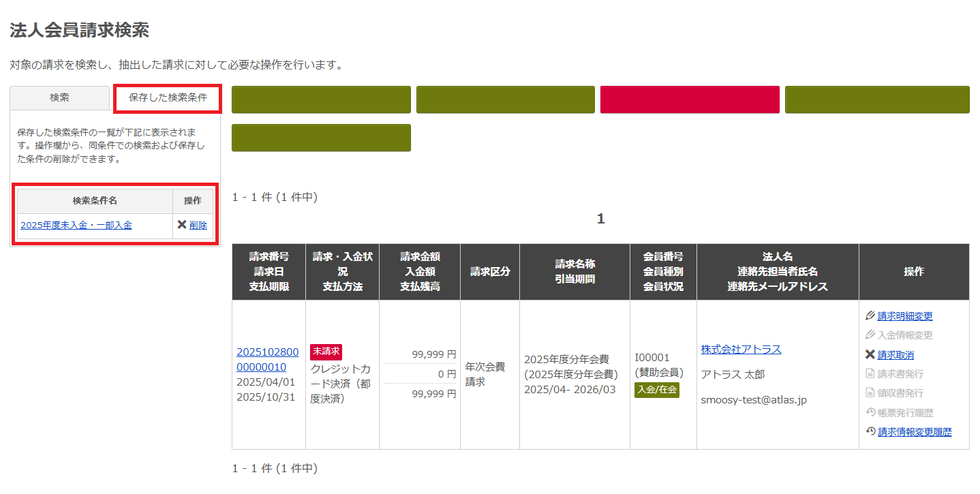Click the 削除 link text
The width and height of the screenshot is (980, 494).
[198, 226]
